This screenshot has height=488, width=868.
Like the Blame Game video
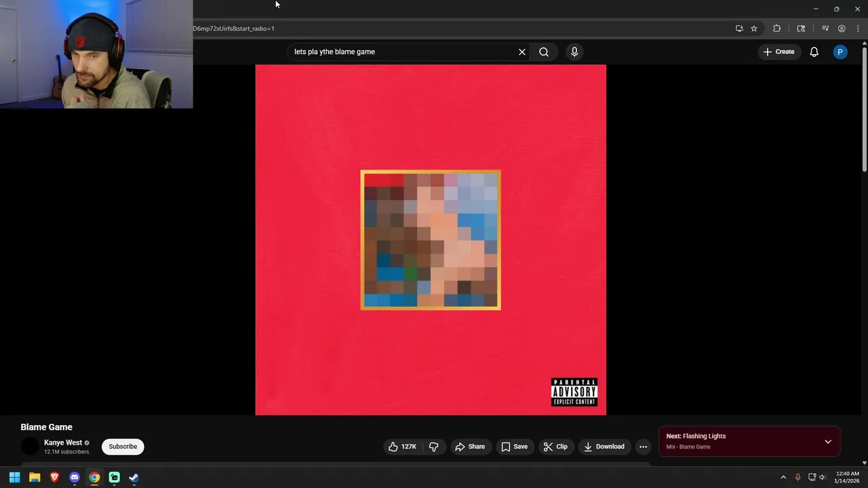coord(402,447)
